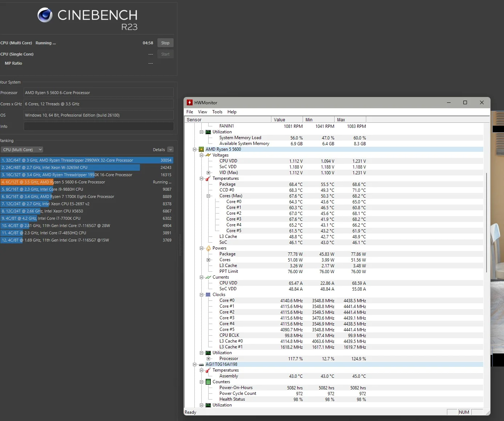Open the CPU (Multi Core) ranking dropdown
504x421 pixels.
pos(22,150)
